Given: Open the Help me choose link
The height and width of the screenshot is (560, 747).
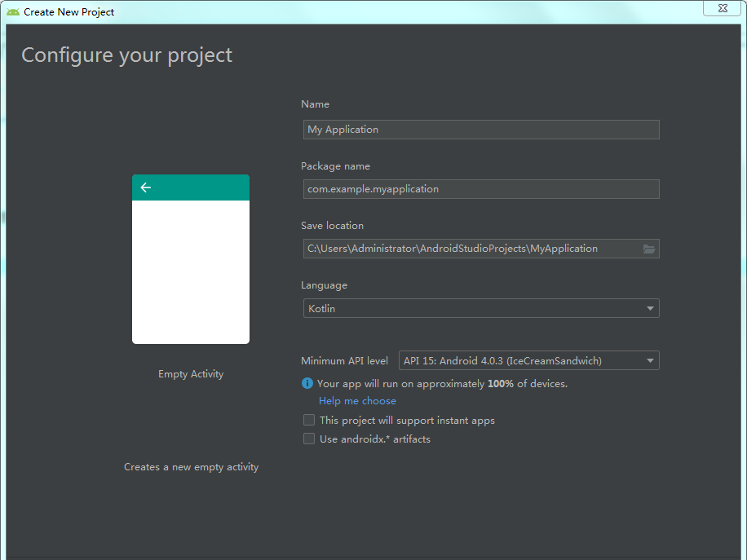Looking at the screenshot, I should (x=357, y=401).
